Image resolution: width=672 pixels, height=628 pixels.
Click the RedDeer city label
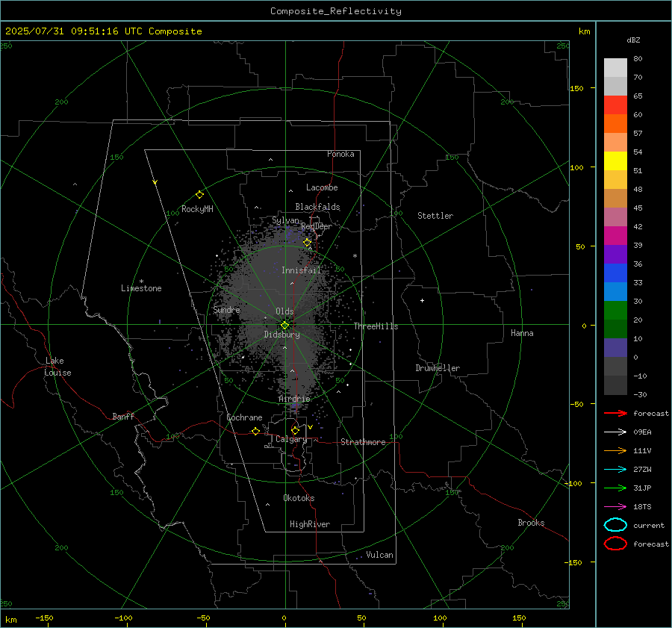click(317, 226)
